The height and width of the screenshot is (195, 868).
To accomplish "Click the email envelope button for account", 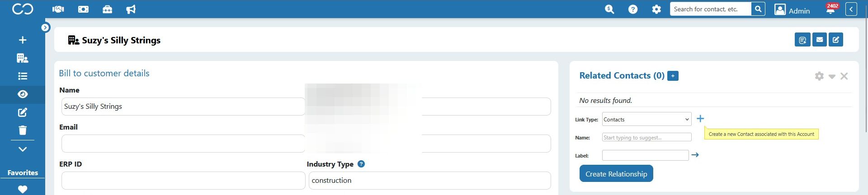I will pyautogui.click(x=819, y=40).
